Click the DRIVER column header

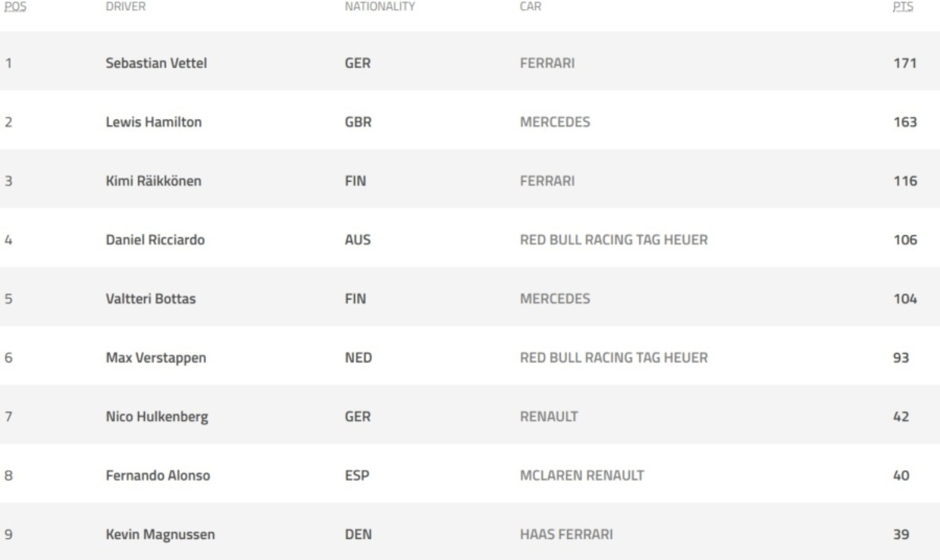point(125,6)
